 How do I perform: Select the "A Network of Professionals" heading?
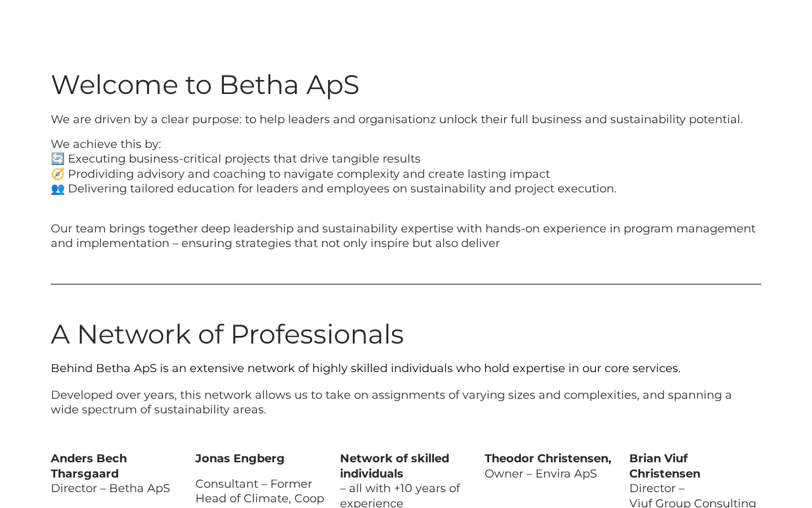click(x=227, y=335)
